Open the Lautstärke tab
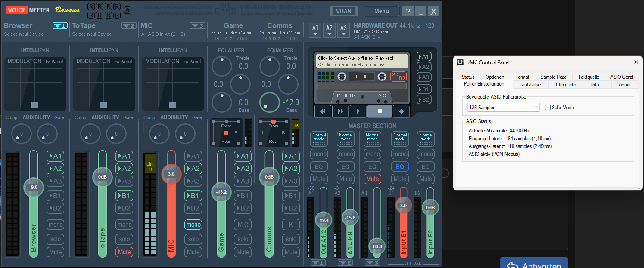Viewport: 644px width, 268px height. click(x=530, y=85)
